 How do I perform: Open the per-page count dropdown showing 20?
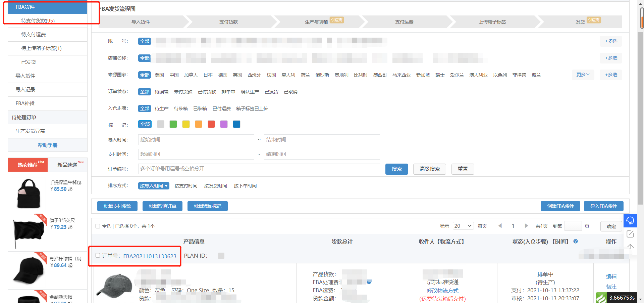[x=463, y=226]
